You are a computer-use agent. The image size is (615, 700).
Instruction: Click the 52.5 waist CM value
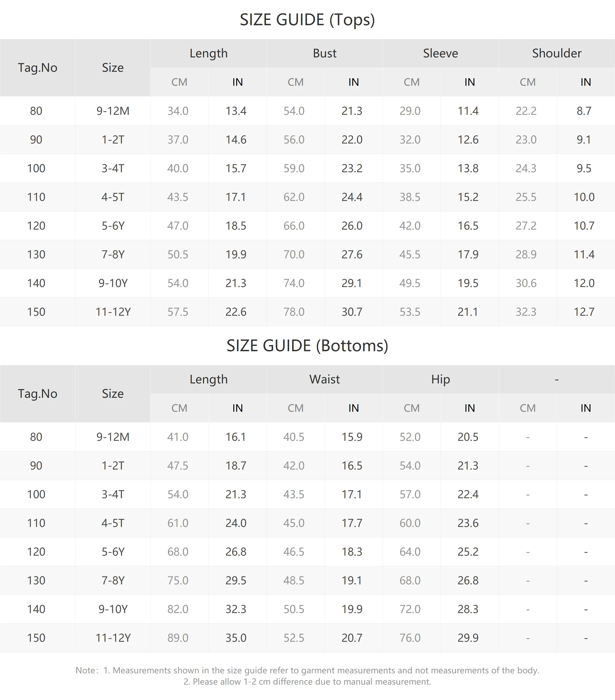294,638
